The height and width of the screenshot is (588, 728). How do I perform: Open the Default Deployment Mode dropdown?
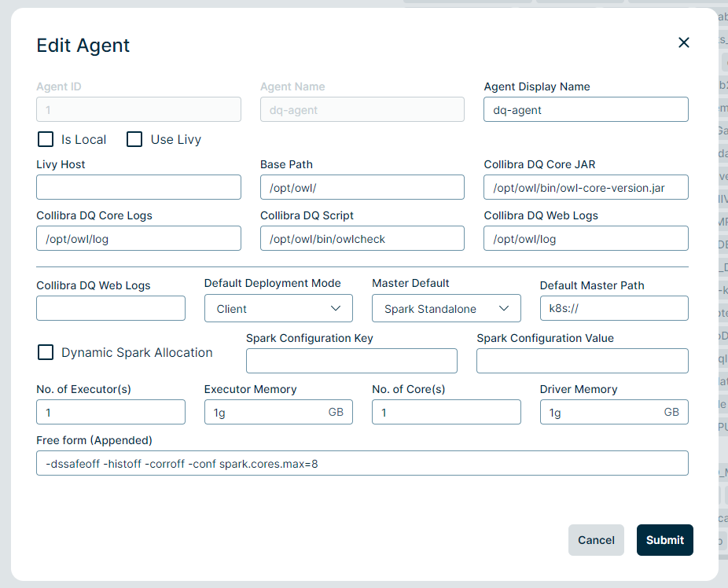278,308
